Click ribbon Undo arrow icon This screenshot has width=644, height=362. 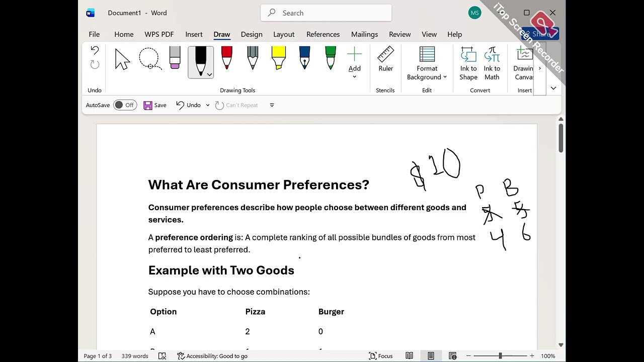[x=95, y=50]
